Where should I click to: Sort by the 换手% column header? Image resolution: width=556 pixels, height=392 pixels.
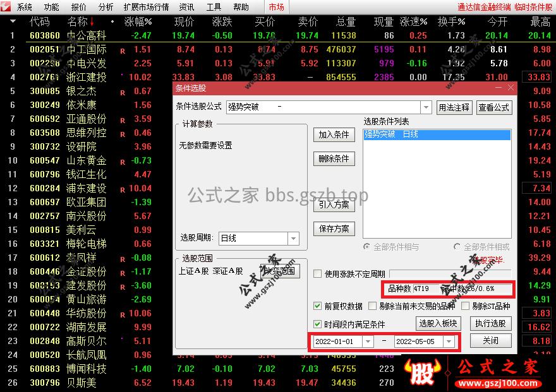pos(451,22)
